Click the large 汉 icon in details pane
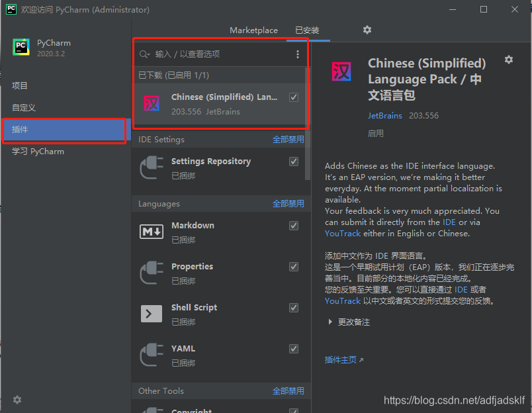The image size is (532, 413). pyautogui.click(x=341, y=71)
